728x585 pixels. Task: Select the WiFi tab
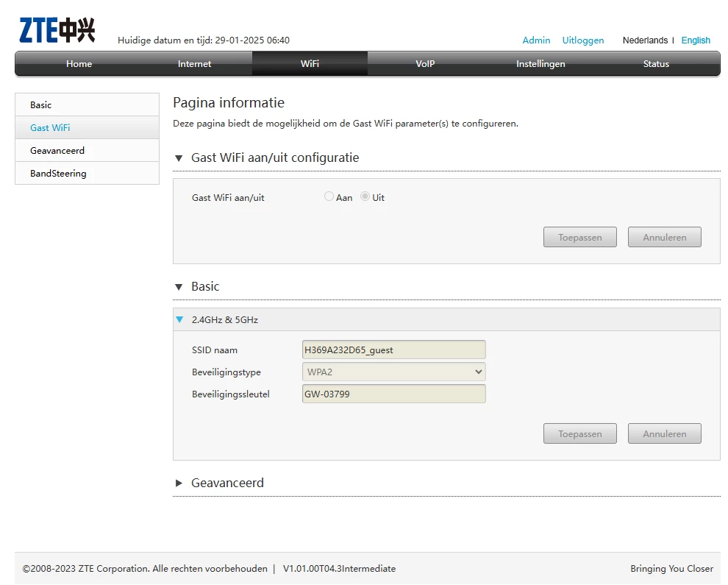310,64
